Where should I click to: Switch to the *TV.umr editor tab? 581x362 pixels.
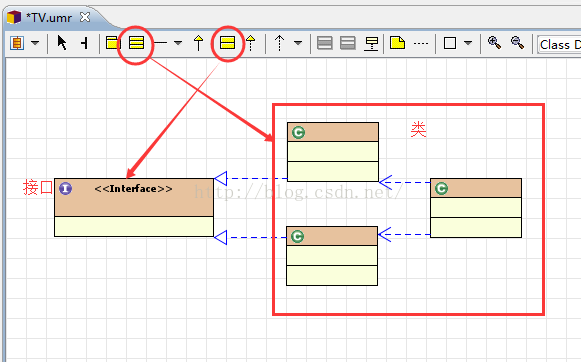[x=49, y=17]
